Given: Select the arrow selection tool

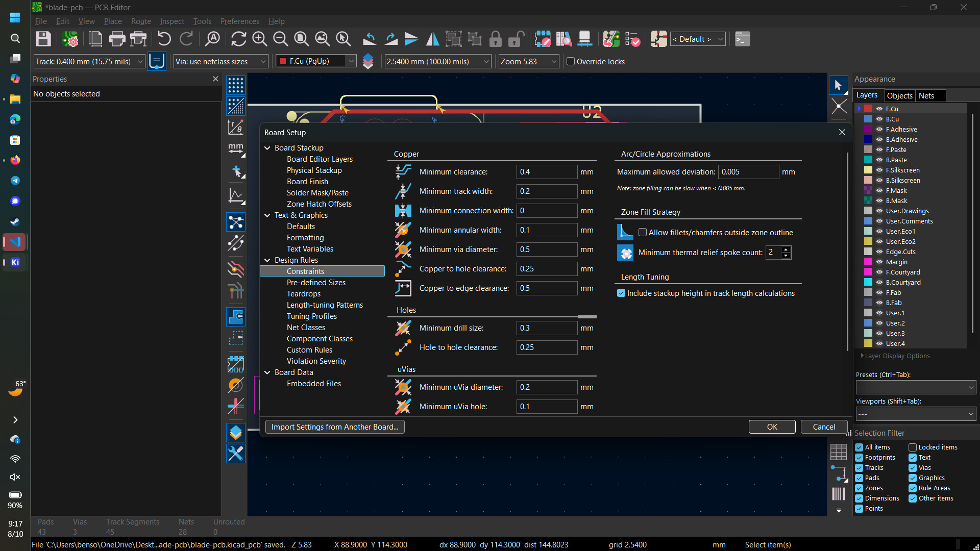Looking at the screenshot, I should (838, 85).
